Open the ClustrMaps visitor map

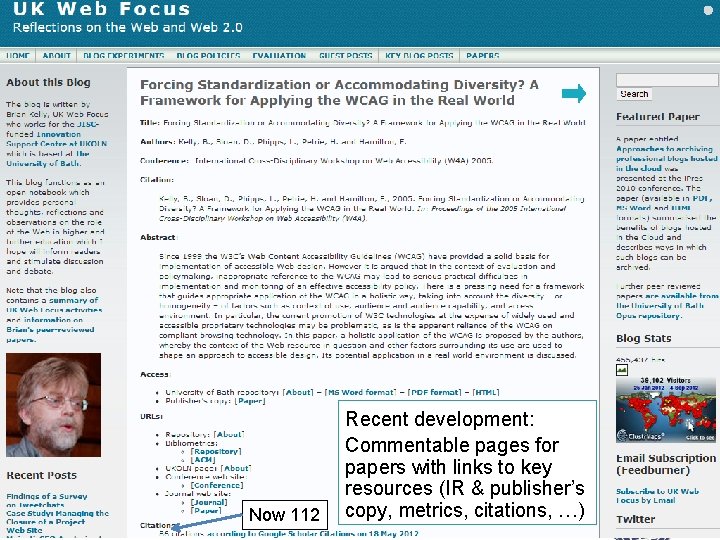[665, 409]
